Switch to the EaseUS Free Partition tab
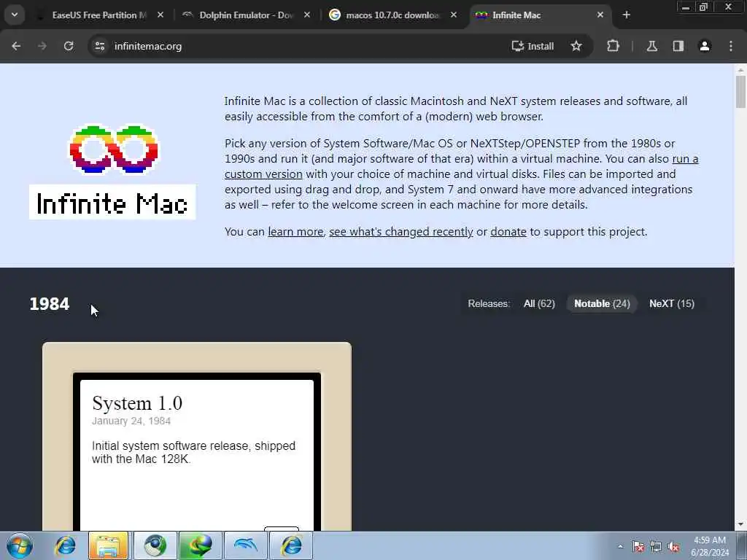 tap(98, 15)
